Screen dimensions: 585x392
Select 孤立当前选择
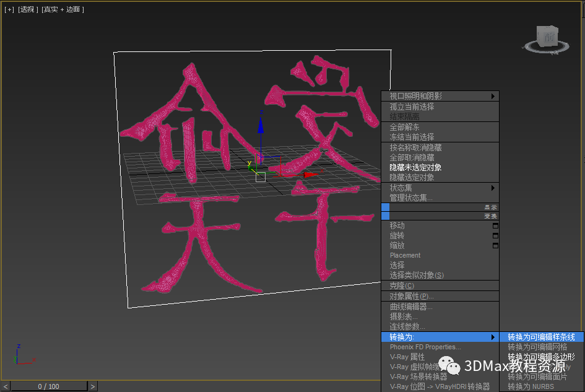(412, 107)
